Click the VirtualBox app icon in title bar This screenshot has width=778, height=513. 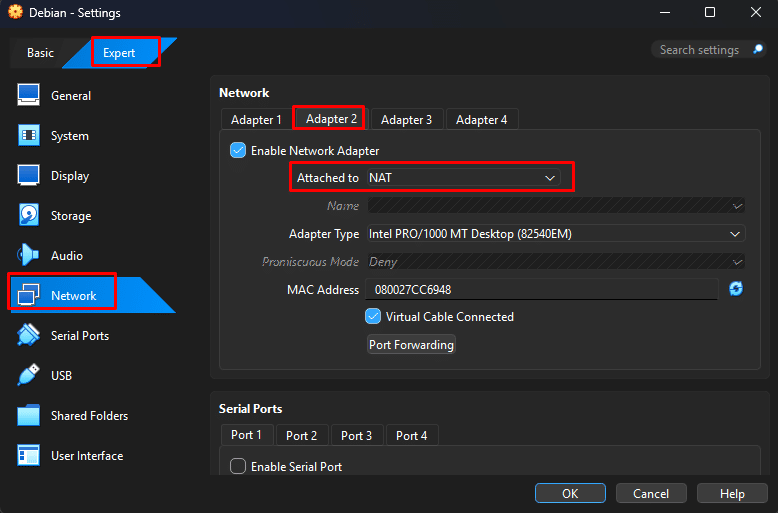coord(15,12)
